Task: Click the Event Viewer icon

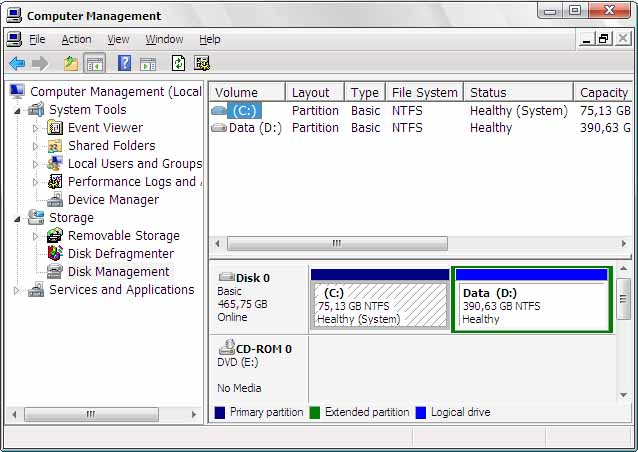Action: [55, 128]
